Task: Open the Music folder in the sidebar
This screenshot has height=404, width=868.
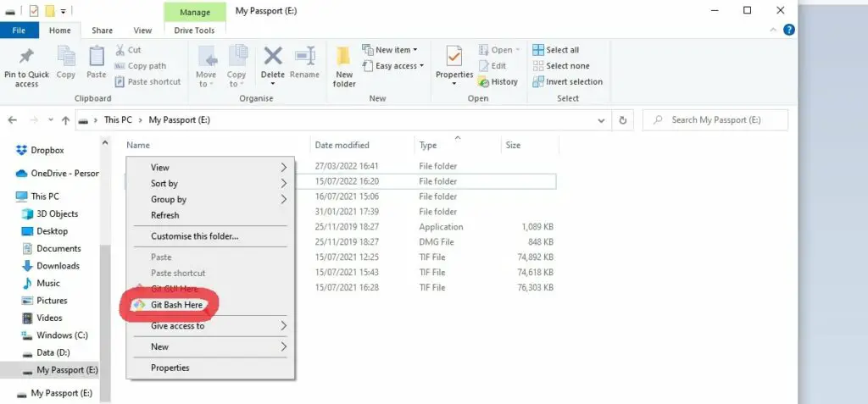Action: (41, 283)
